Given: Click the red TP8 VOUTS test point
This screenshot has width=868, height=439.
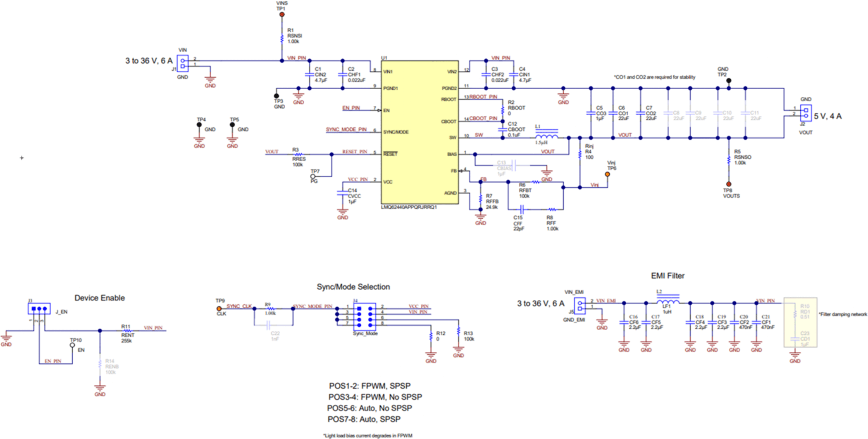Looking at the screenshot, I should click(729, 184).
